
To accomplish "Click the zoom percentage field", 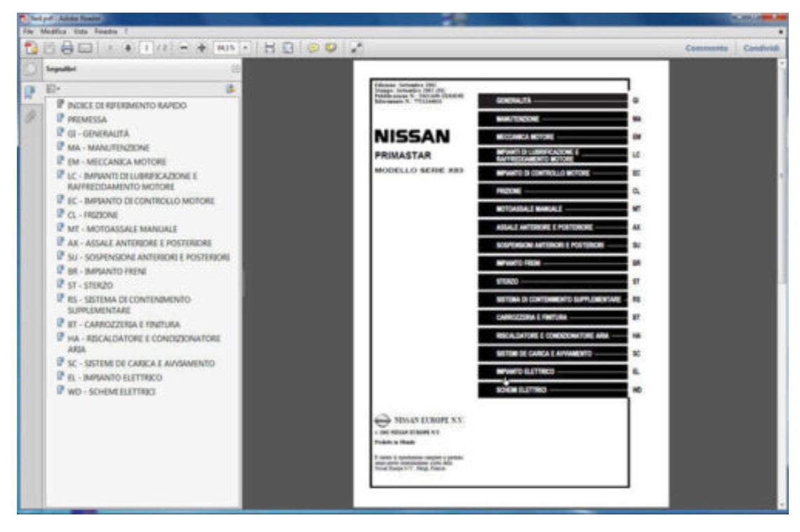I will [x=226, y=48].
